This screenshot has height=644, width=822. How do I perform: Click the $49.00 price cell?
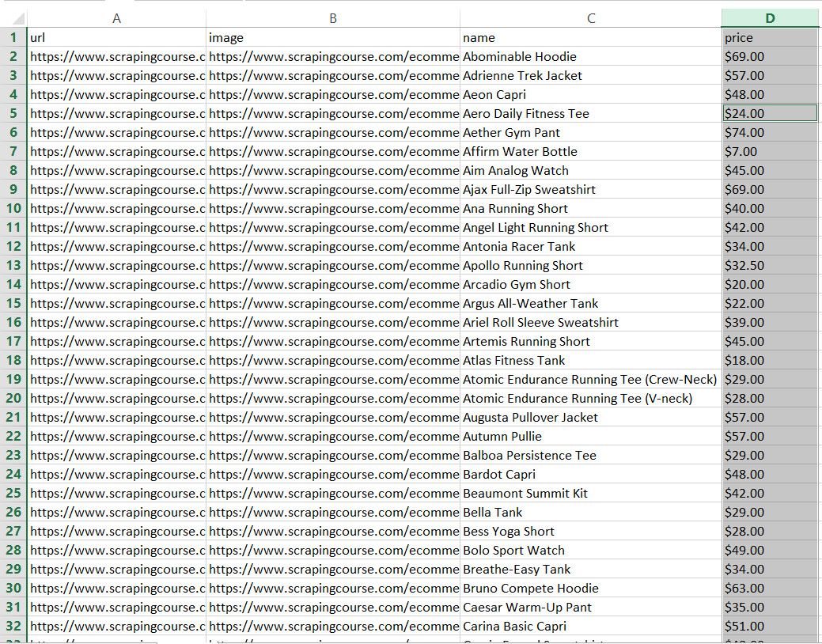coord(770,550)
